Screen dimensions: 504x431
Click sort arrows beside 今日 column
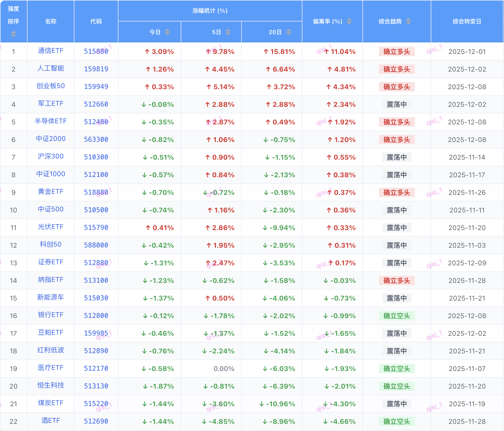coord(167,32)
